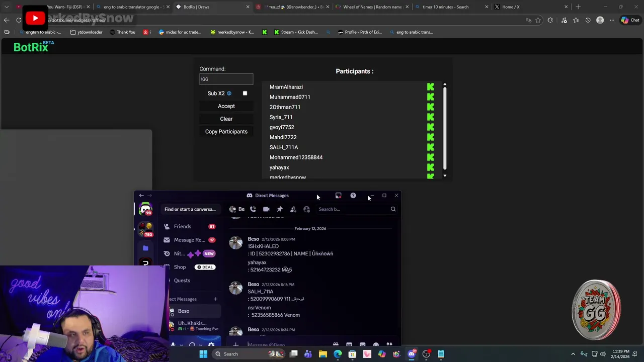The image size is (644, 362).
Task: Select participant Muhammad0711
Action: pyautogui.click(x=290, y=97)
